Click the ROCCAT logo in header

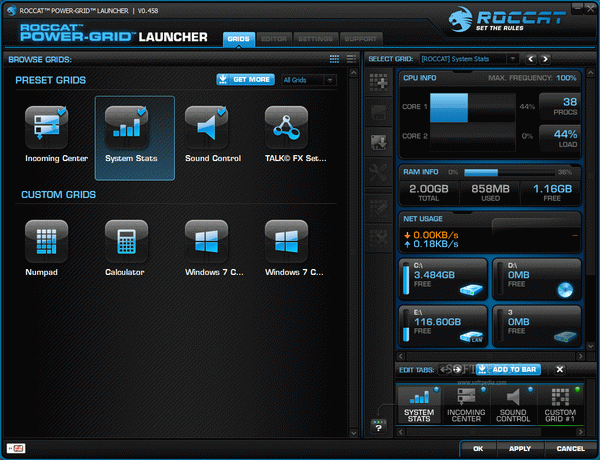[507, 19]
